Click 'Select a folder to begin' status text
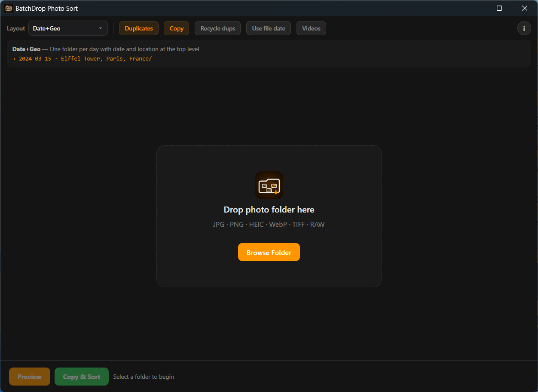This screenshot has width=538, height=392. click(x=144, y=377)
